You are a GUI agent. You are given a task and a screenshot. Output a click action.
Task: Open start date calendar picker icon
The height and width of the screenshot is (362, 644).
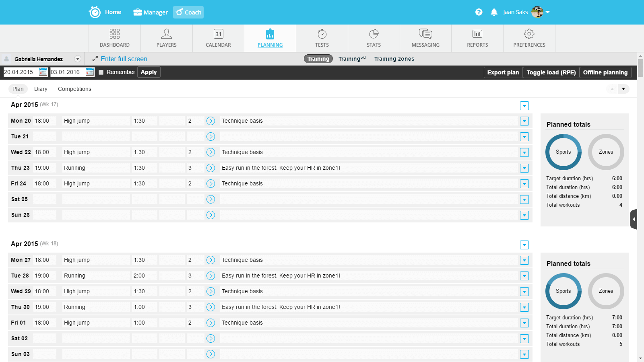pos(43,72)
